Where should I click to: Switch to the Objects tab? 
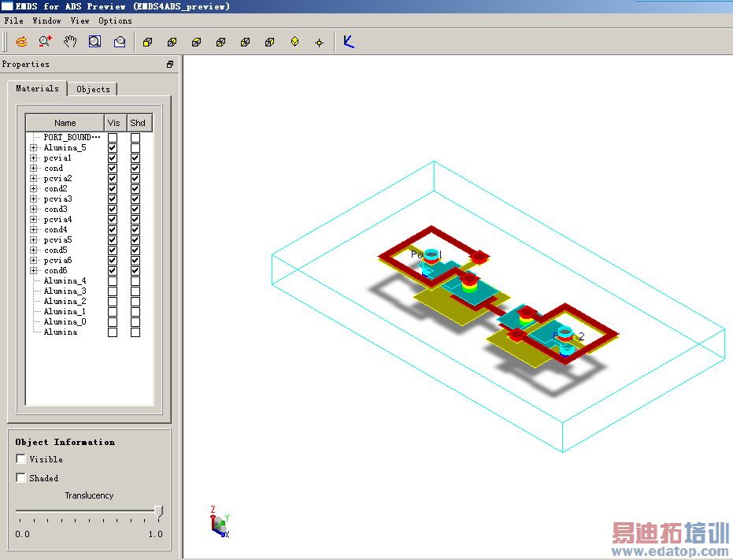click(93, 89)
